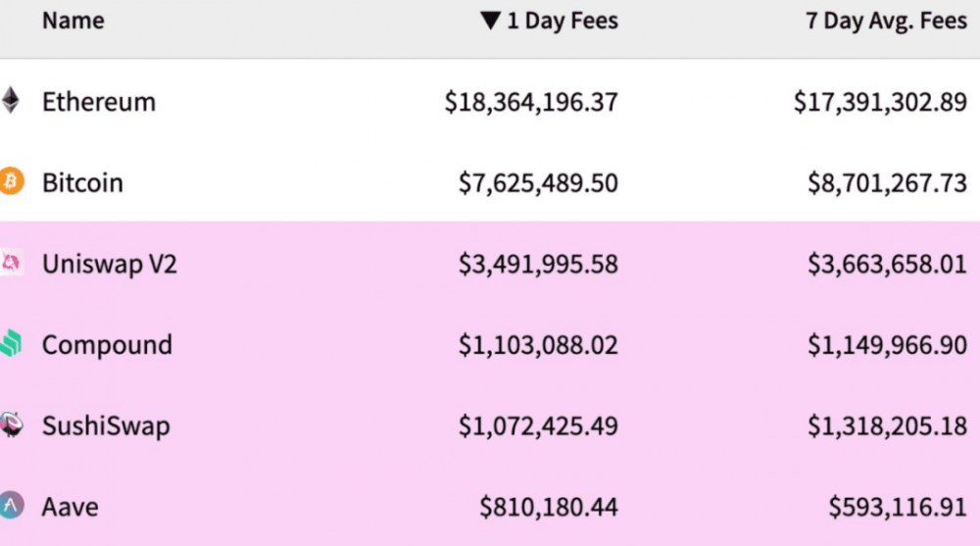Click the Aave ghost logo icon
Viewport: 980px width, 546px height.
(x=11, y=506)
